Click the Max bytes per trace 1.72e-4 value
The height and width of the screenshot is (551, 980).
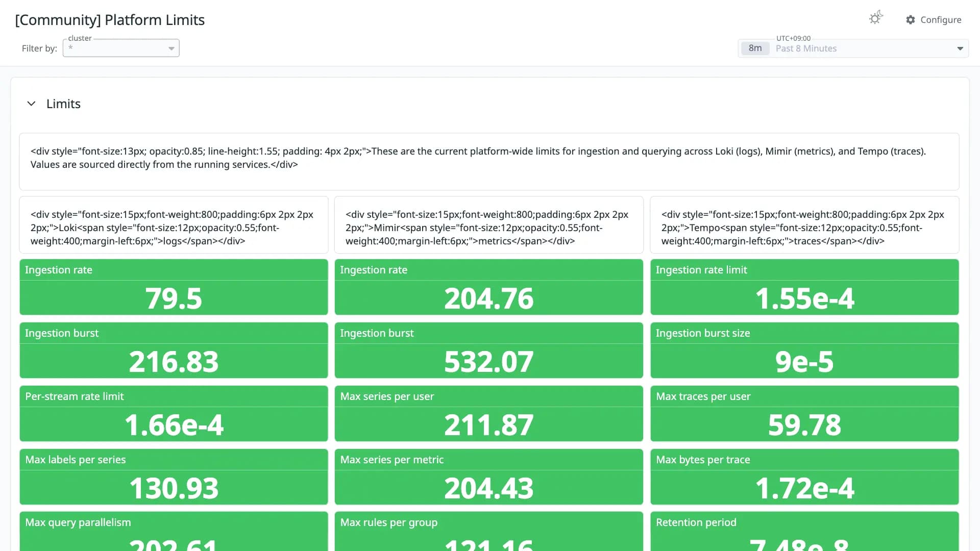[804, 488]
